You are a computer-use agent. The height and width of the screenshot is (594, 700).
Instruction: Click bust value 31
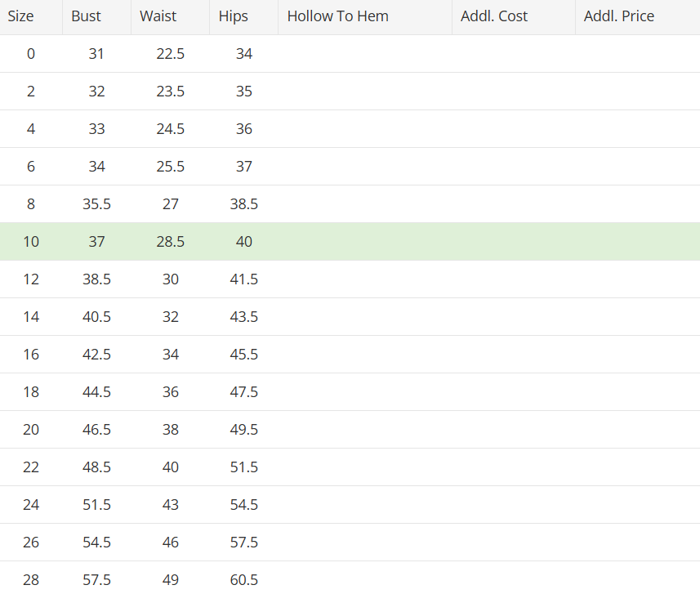96,54
